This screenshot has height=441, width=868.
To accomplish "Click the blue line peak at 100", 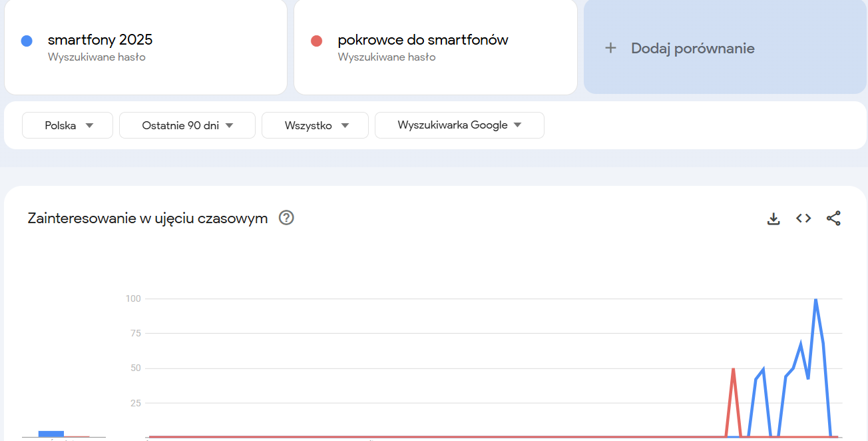I will point(815,300).
